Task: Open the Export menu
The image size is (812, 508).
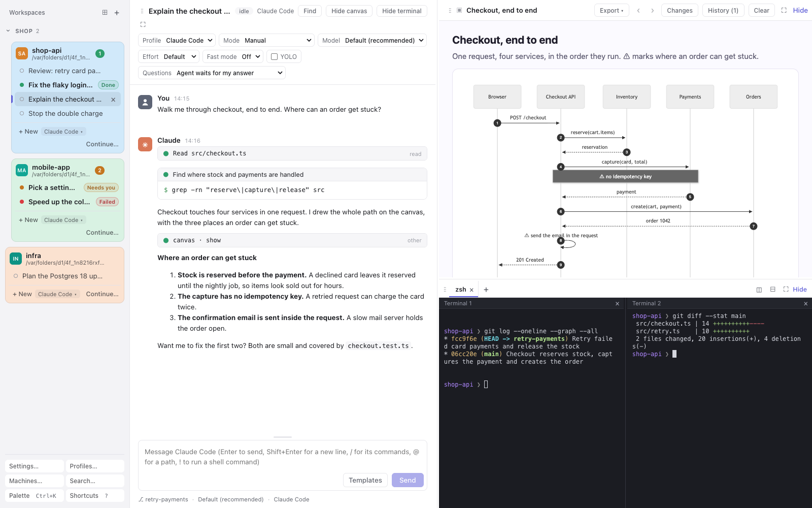Action: (x=612, y=10)
